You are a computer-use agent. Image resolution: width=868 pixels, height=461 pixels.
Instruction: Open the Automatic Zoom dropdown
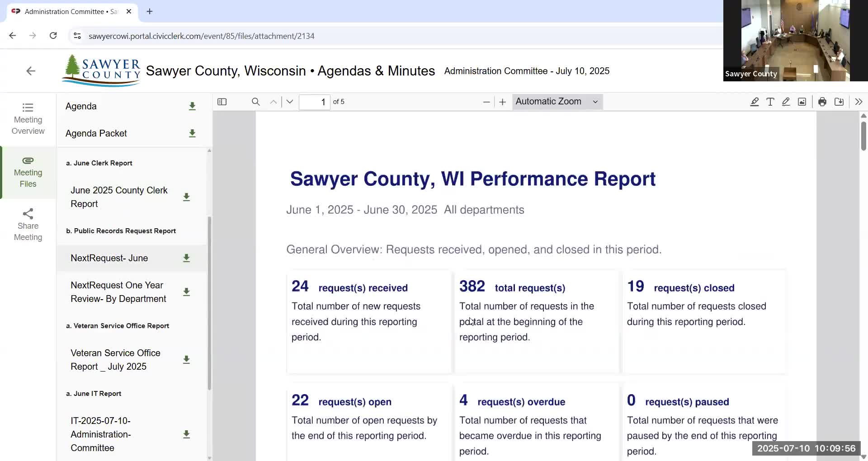click(x=557, y=102)
